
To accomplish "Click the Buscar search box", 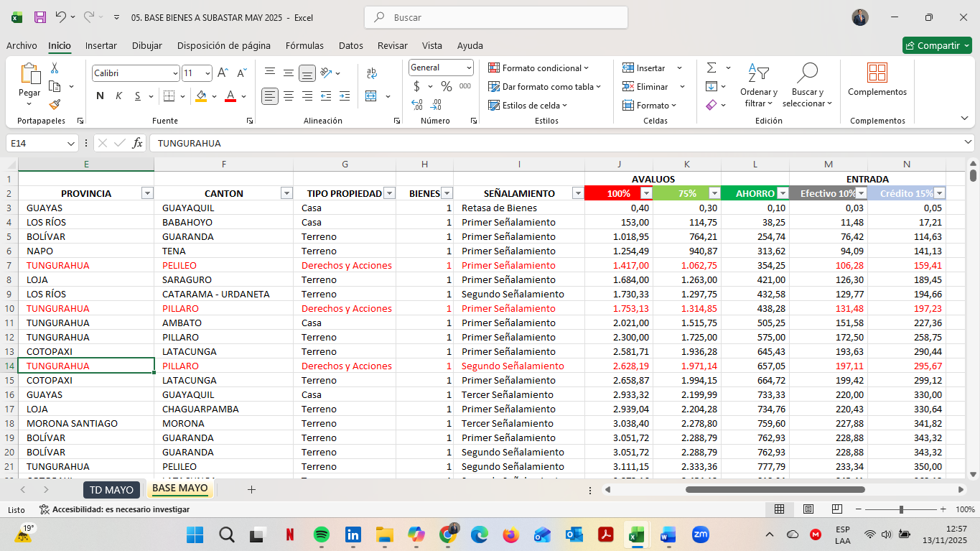I will (496, 17).
